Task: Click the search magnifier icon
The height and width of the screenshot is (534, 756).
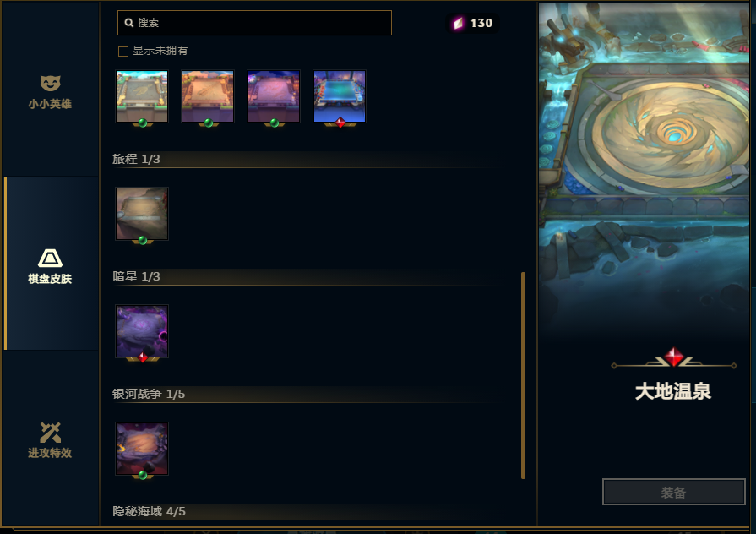Action: tap(128, 23)
